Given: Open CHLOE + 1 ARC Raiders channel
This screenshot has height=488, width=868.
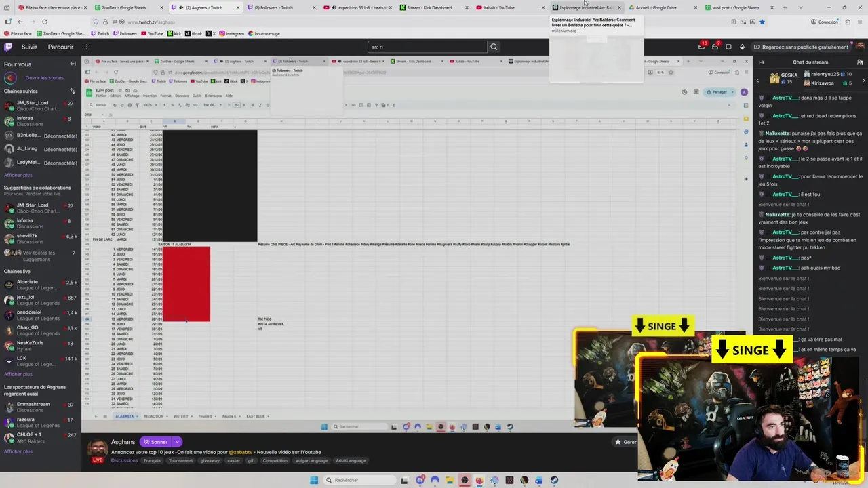Looking at the screenshot, I should click(41, 437).
